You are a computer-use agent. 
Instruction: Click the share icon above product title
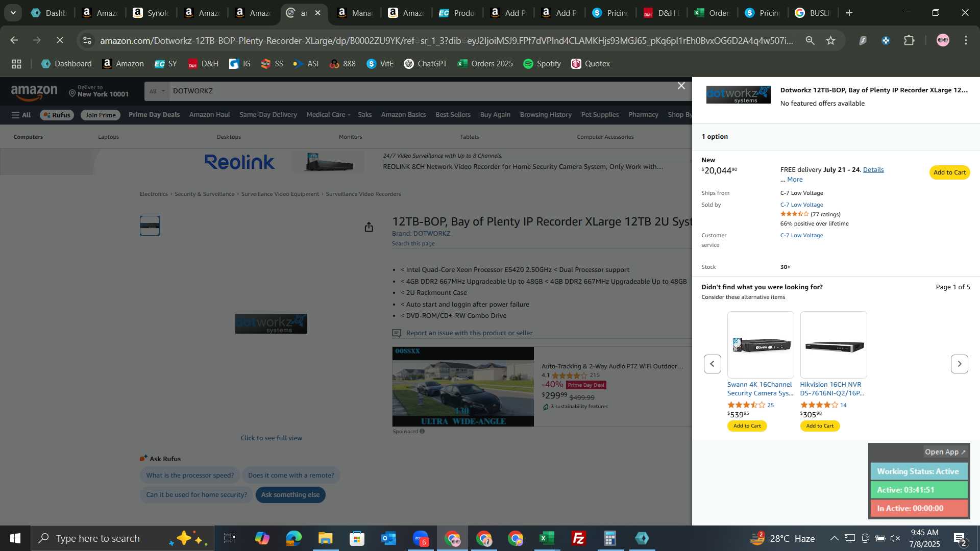[x=369, y=227]
